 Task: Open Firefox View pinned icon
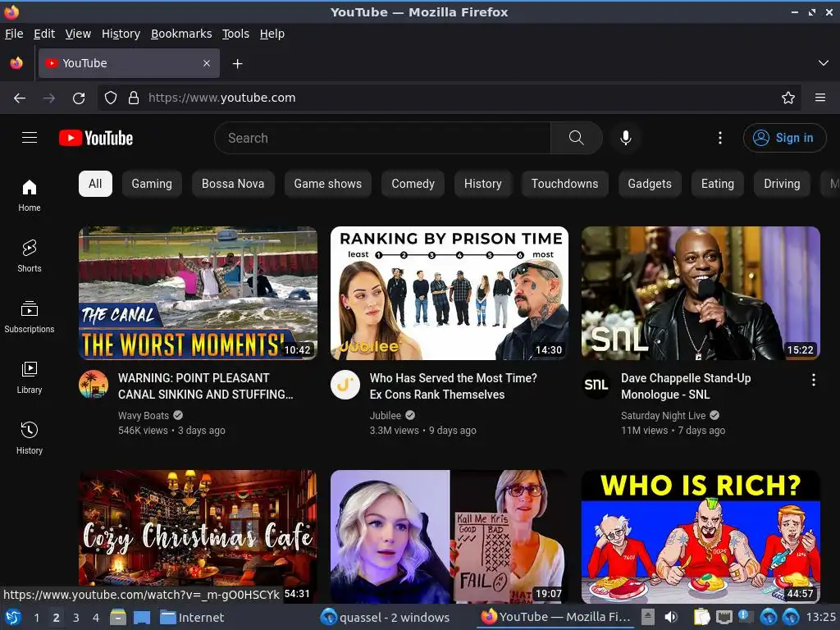(x=16, y=63)
